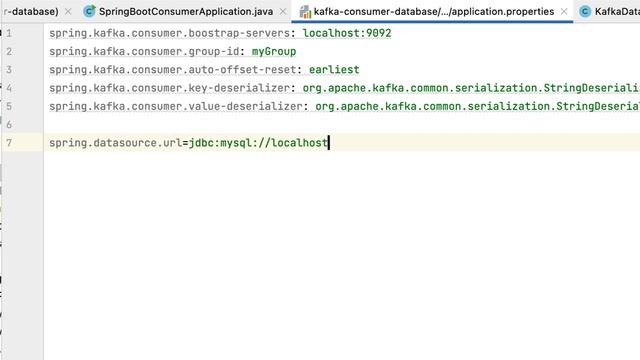Screen dimensions: 640x360
Task: Click the class icon on KafkaData tab
Action: [585, 11]
